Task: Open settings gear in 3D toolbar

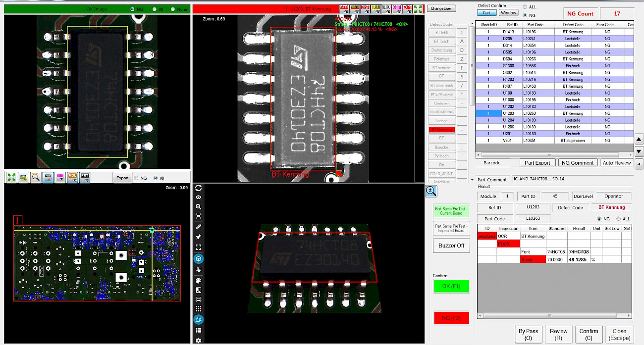Action: click(x=199, y=340)
